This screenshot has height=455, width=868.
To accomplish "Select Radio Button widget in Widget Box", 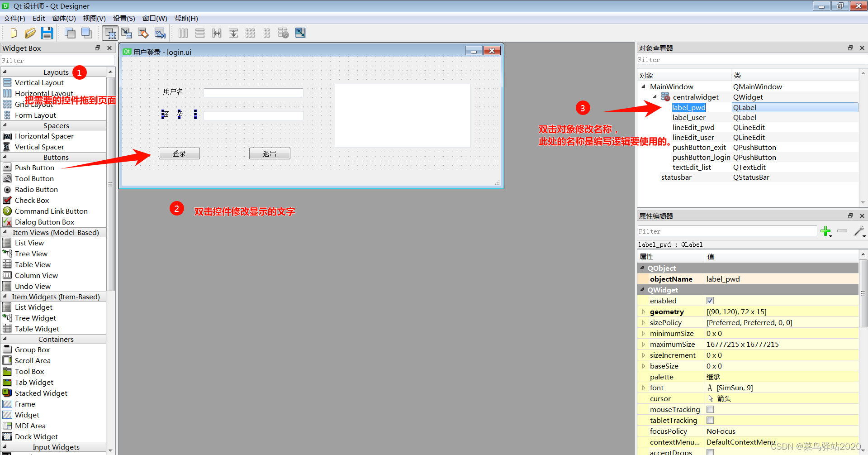I will (x=36, y=189).
